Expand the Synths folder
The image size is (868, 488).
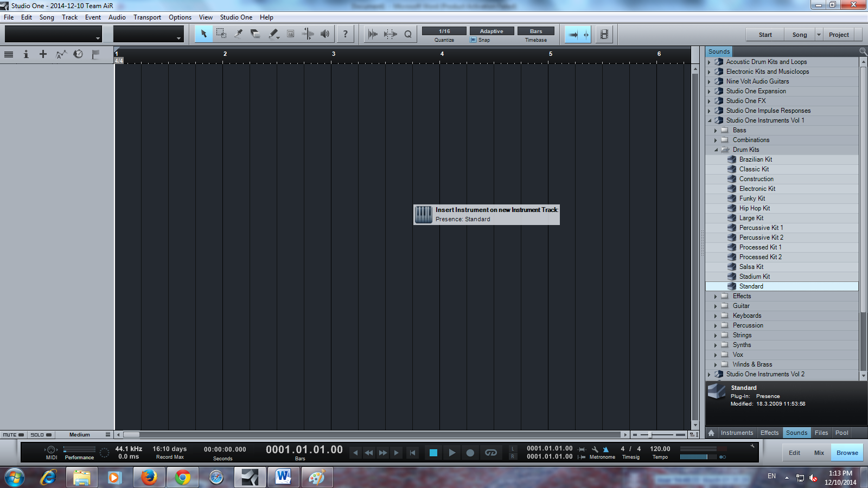tap(716, 345)
